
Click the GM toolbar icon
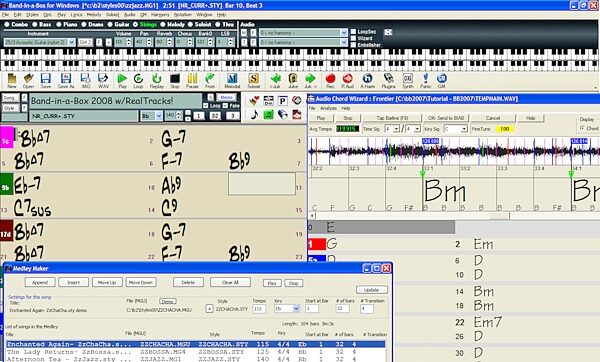click(442, 79)
